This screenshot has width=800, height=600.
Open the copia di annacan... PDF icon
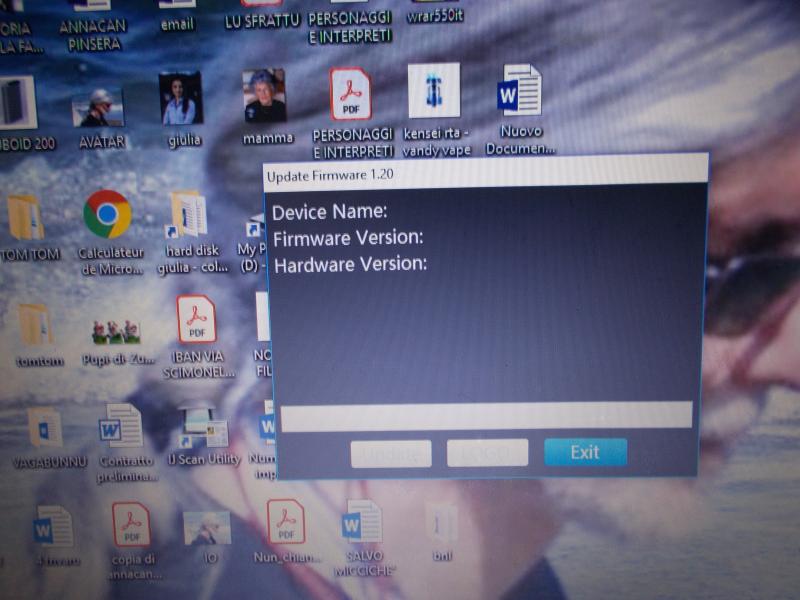[131, 524]
